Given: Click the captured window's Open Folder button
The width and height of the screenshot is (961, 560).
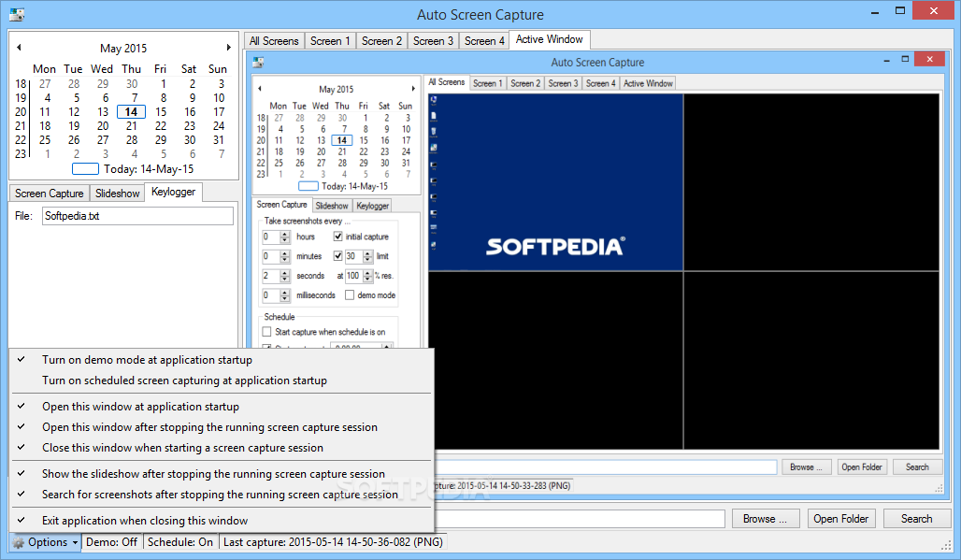Looking at the screenshot, I should 862,467.
